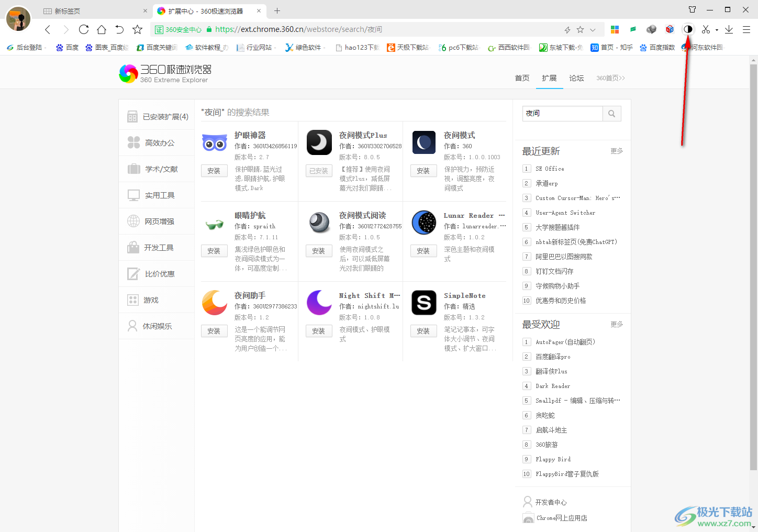The width and height of the screenshot is (758, 532).
Task: Open 后台登陆 bookmark
Action: click(x=25, y=47)
